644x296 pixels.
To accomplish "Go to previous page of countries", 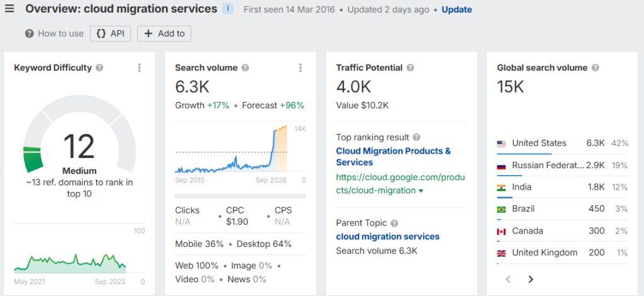I will [x=508, y=279].
